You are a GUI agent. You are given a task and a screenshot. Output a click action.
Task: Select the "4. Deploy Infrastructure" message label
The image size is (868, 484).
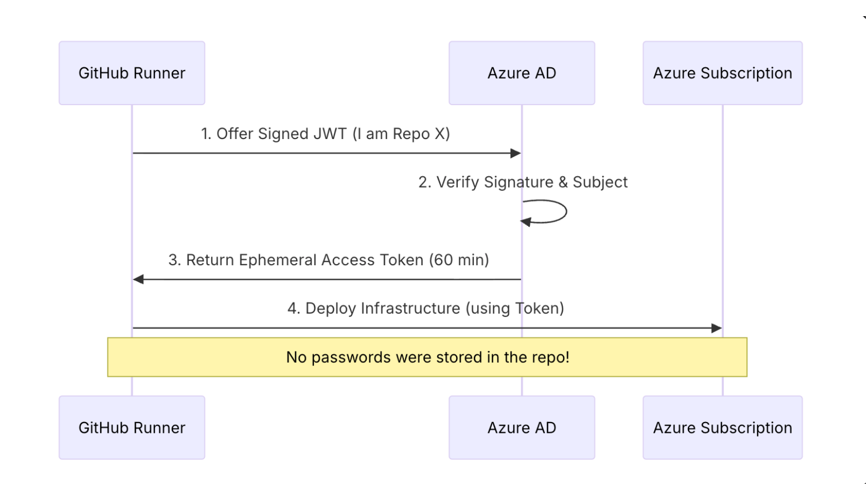pyautogui.click(x=425, y=308)
